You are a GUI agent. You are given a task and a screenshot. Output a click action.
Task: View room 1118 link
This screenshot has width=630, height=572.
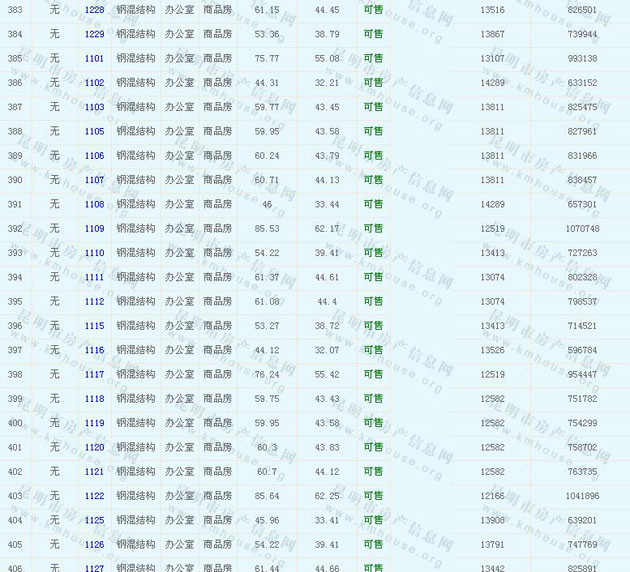(x=94, y=399)
